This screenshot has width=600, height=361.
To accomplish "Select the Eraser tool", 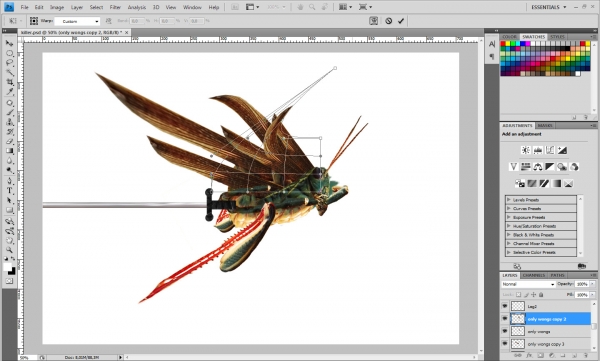I will point(10,142).
